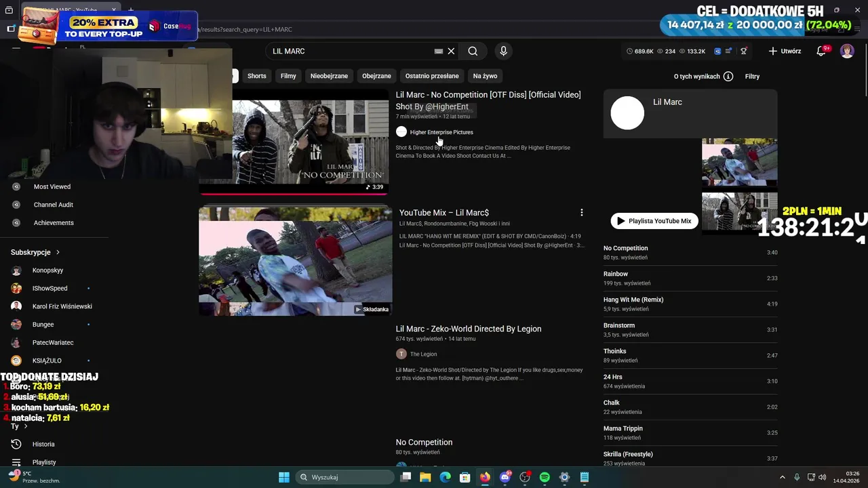Select the Na żywo filter chip
The image size is (868, 488).
click(x=485, y=76)
